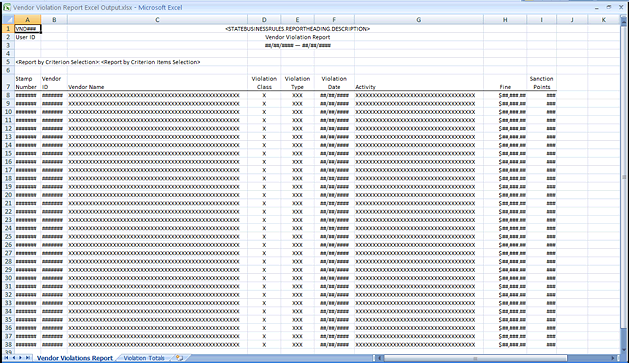Click the Activity heading cell
629x363 pixels.
(x=419, y=83)
